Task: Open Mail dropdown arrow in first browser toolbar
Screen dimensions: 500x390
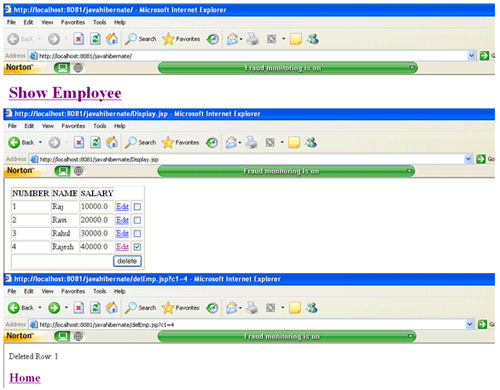Action: 241,39
